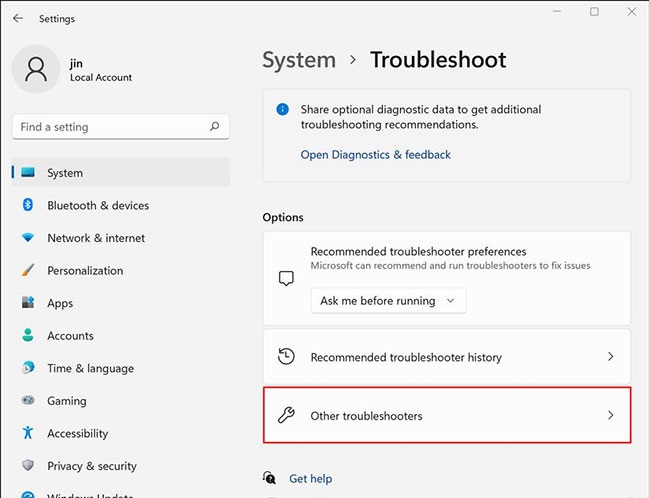
Task: Open Bluetooth & devices settings
Action: (x=120, y=205)
